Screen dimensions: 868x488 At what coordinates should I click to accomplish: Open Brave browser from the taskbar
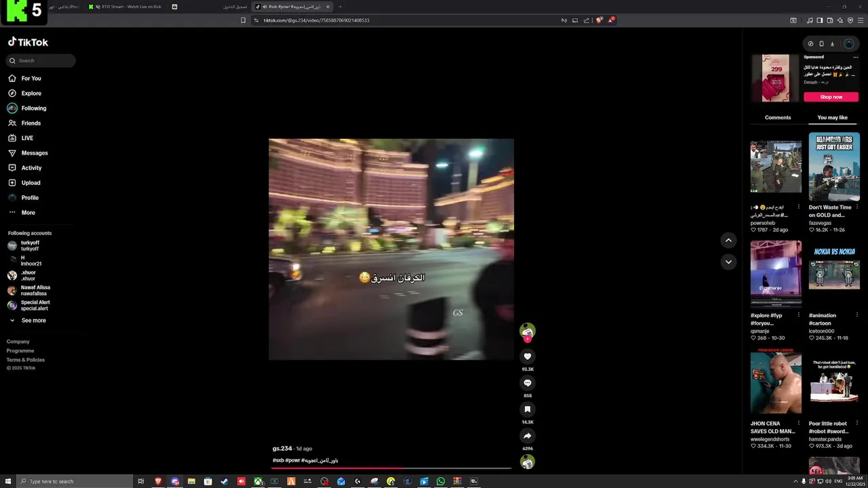pos(158,481)
